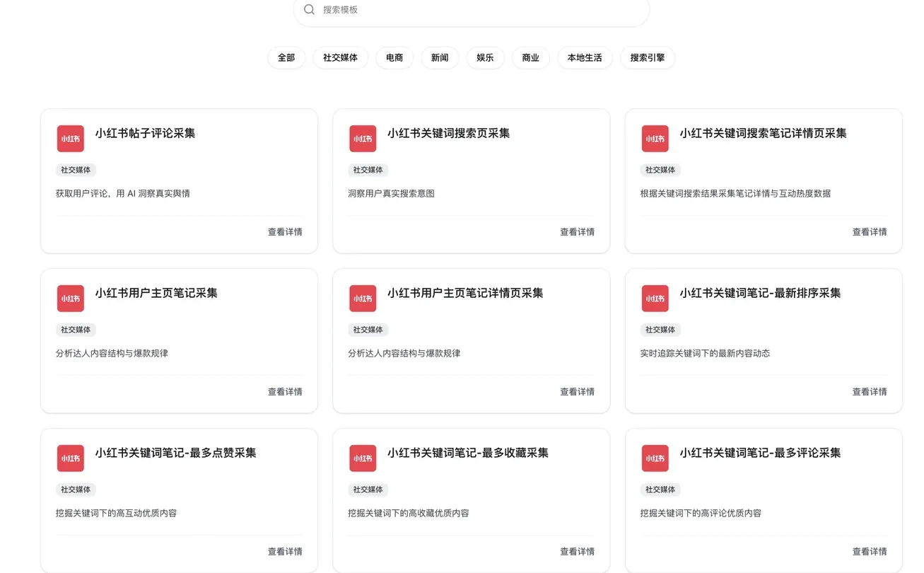Screen dimensions: 924x573
Task: Select the 电商 category pill
Action: click(394, 57)
